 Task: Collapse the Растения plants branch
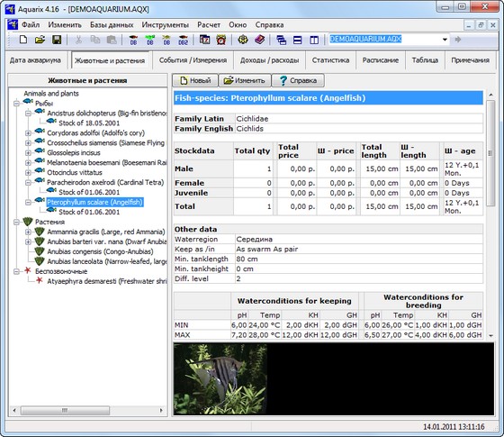coord(17,222)
